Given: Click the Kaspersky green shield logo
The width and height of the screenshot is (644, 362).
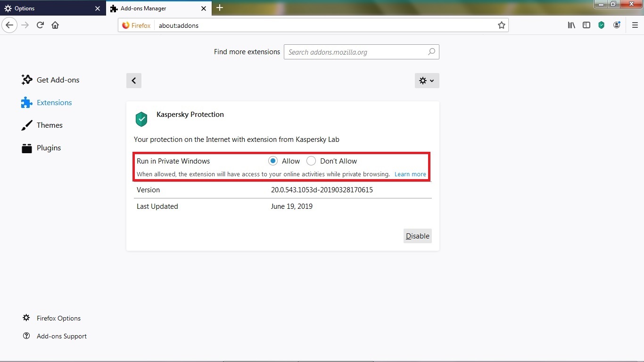Looking at the screenshot, I should coord(141,119).
